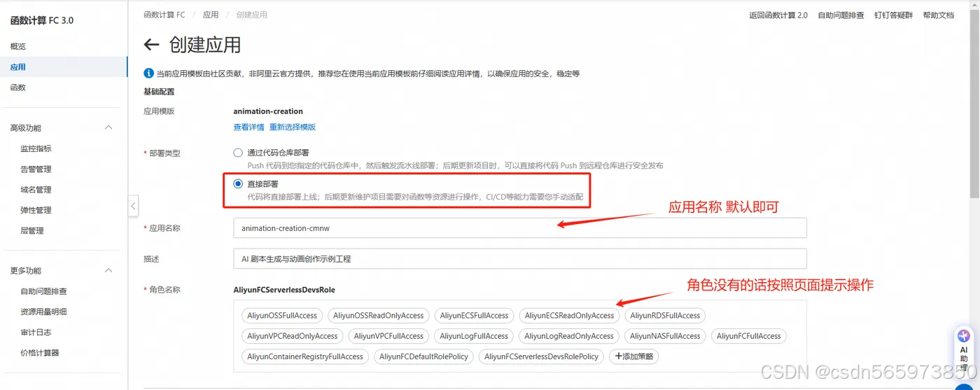Viewport: 980px width, 390px height.
Task: Click the AliyunLogFullAccess policy tag
Action: point(474,336)
